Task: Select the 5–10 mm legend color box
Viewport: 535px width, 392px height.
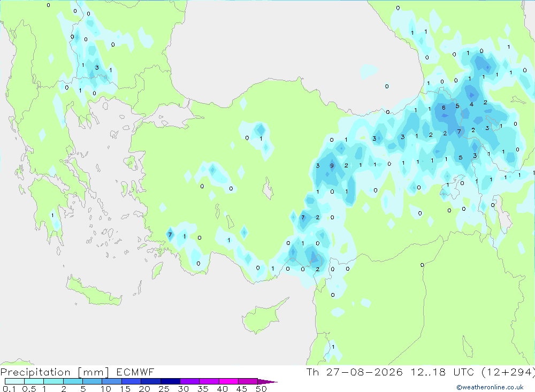Action: (93, 381)
